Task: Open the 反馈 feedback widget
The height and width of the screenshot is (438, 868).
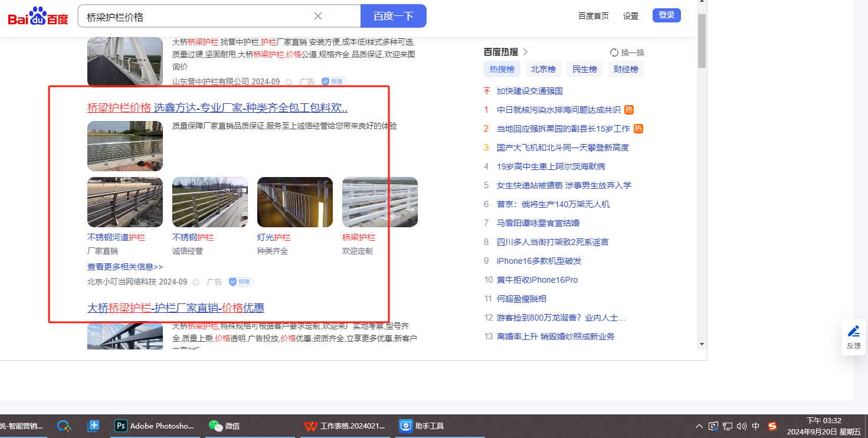Action: point(853,337)
